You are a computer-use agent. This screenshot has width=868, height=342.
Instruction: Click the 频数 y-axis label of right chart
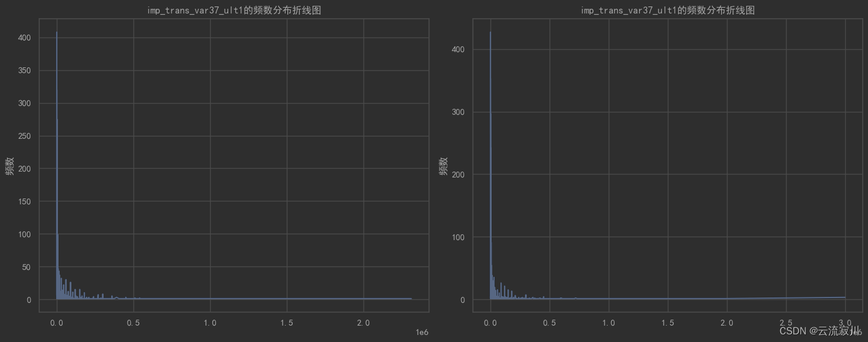coord(444,166)
